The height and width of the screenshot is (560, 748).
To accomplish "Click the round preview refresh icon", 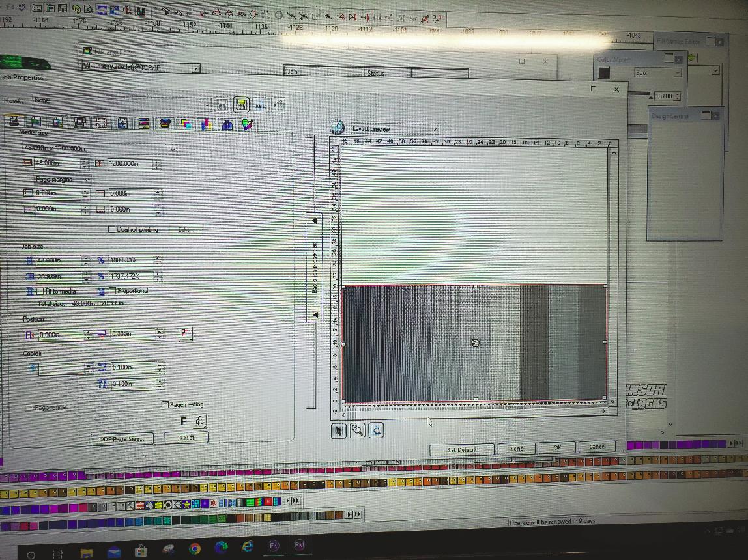I will pyautogui.click(x=338, y=127).
